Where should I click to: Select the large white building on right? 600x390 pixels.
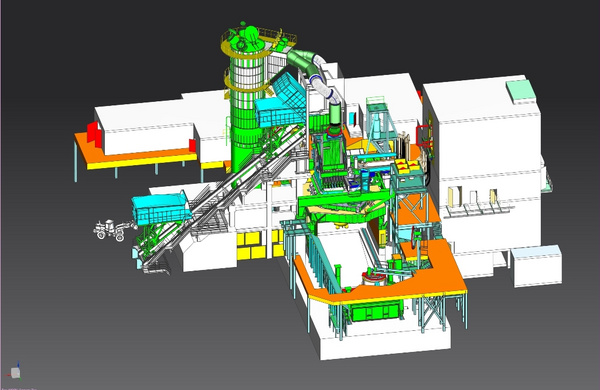coord(482,161)
